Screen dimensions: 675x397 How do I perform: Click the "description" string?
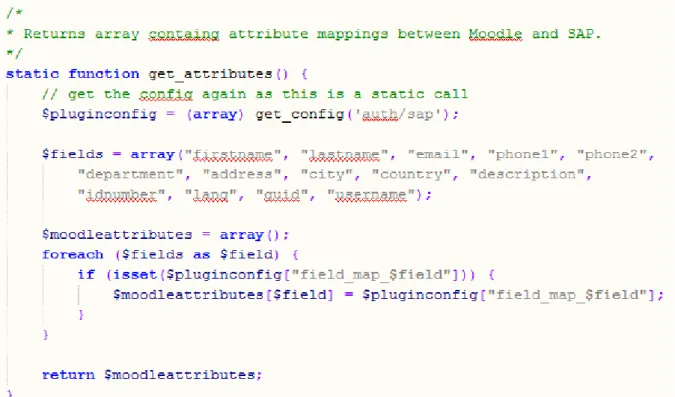527,174
